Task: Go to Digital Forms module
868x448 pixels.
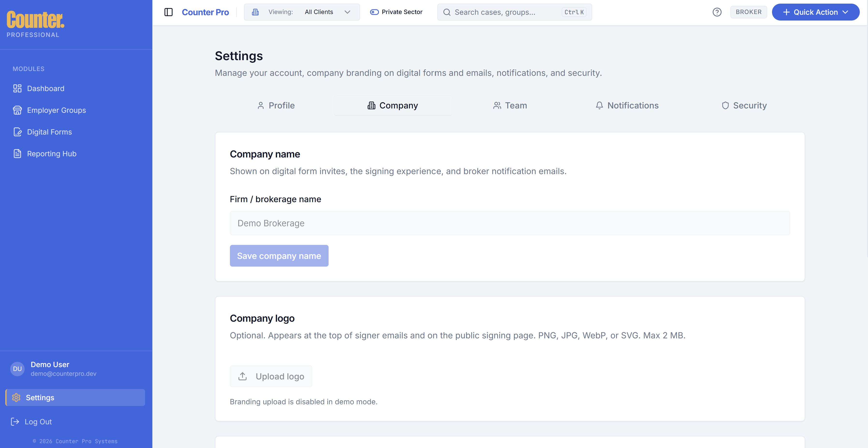Action: coord(49,132)
